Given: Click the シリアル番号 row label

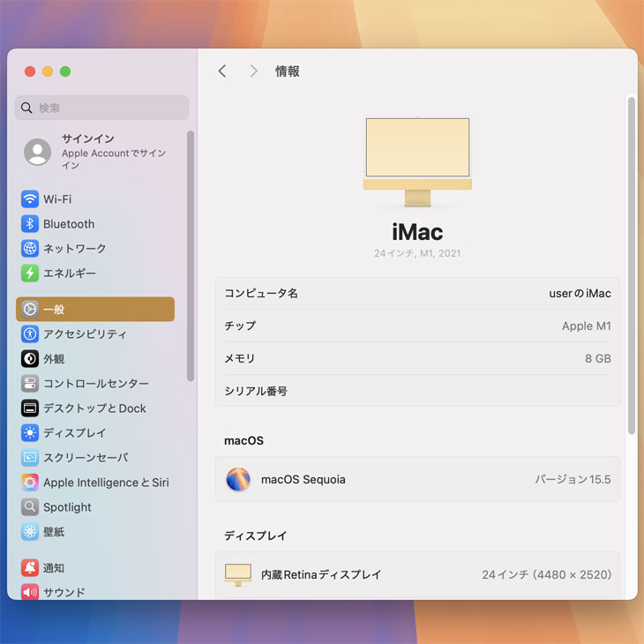Looking at the screenshot, I should pos(256,391).
